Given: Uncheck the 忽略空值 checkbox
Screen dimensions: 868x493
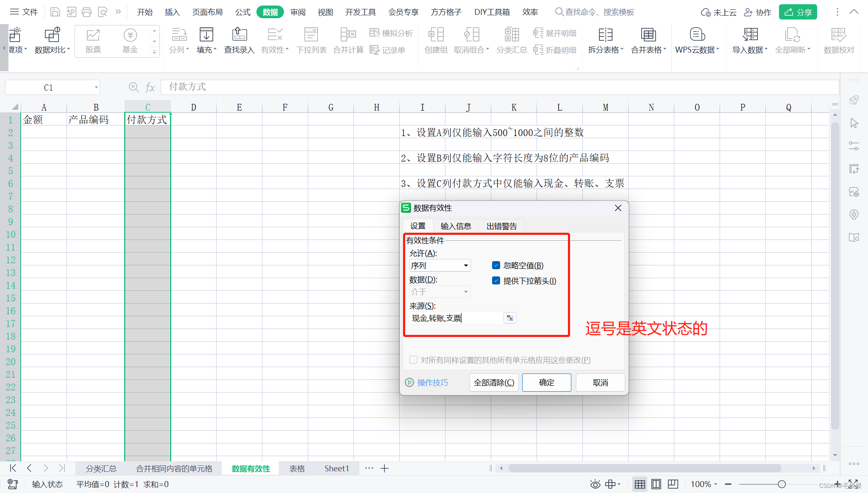Looking at the screenshot, I should pyautogui.click(x=496, y=265).
